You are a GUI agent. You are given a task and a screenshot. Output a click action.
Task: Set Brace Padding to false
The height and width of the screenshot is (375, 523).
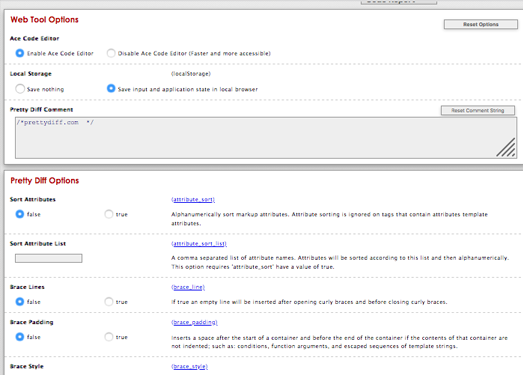pyautogui.click(x=20, y=337)
